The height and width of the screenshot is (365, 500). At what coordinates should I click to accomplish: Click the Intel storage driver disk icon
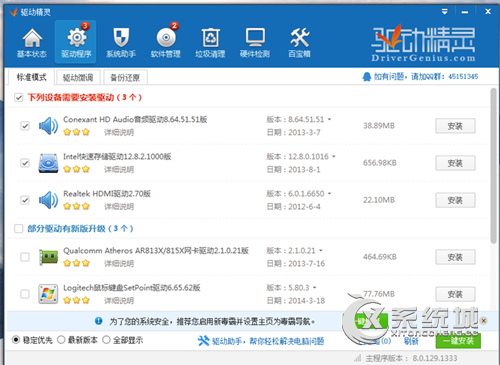tap(48, 163)
